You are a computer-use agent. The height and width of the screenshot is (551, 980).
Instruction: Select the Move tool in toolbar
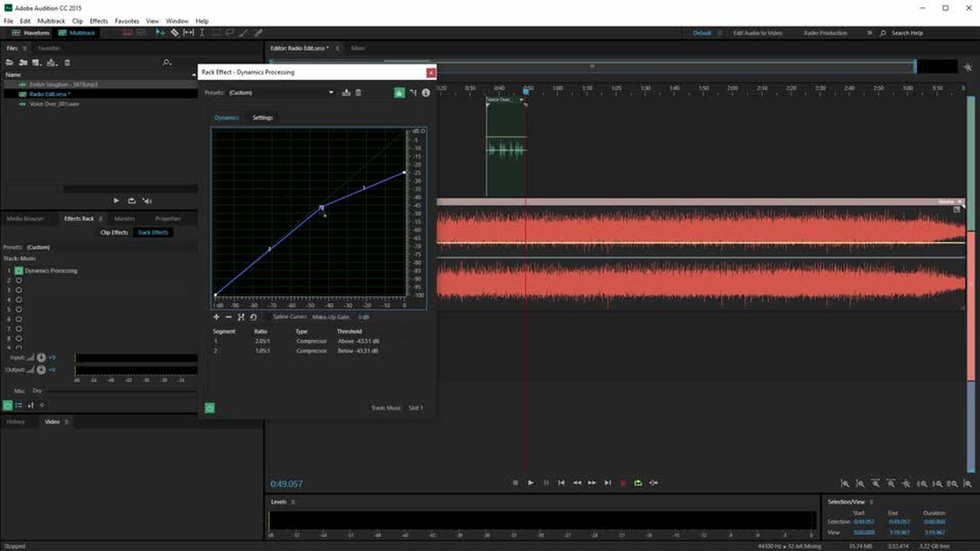(160, 33)
